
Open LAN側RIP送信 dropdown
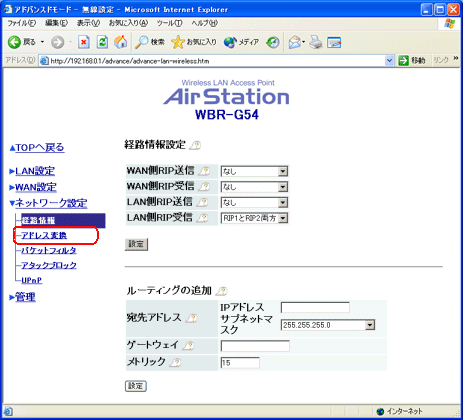click(254, 202)
